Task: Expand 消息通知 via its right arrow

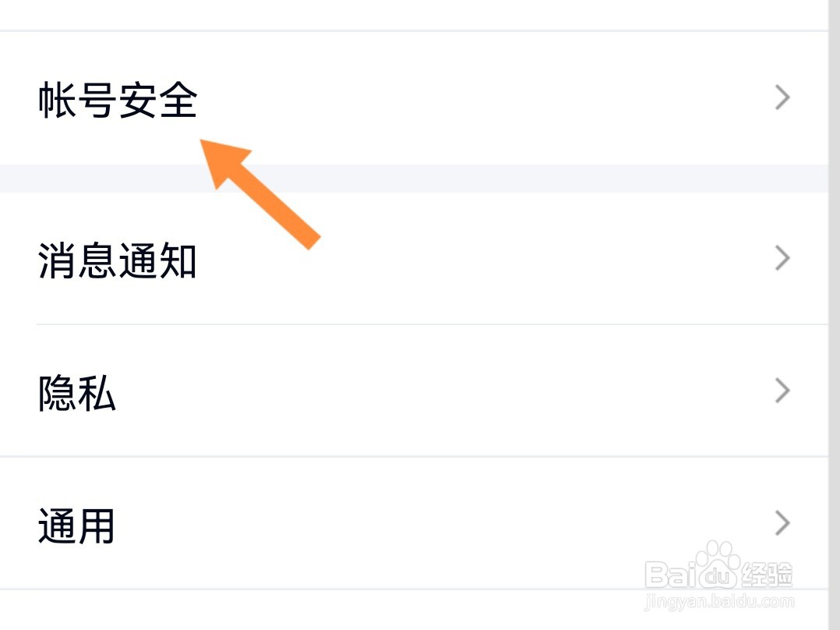Action: point(782,258)
